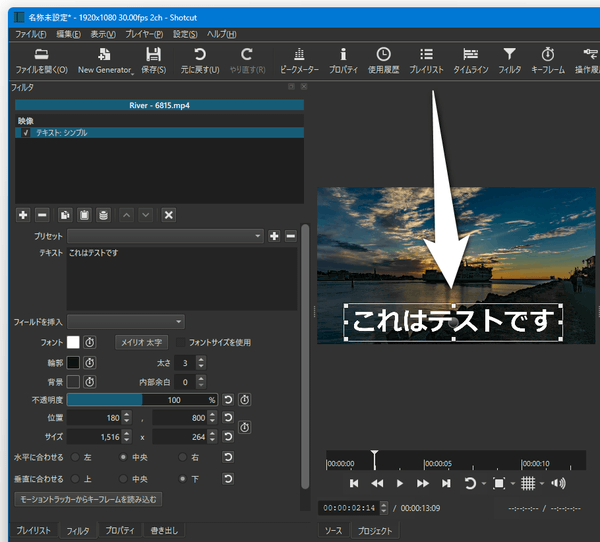Open the loop options dropdown arrow in player
The height and width of the screenshot is (542, 600).
(484, 483)
